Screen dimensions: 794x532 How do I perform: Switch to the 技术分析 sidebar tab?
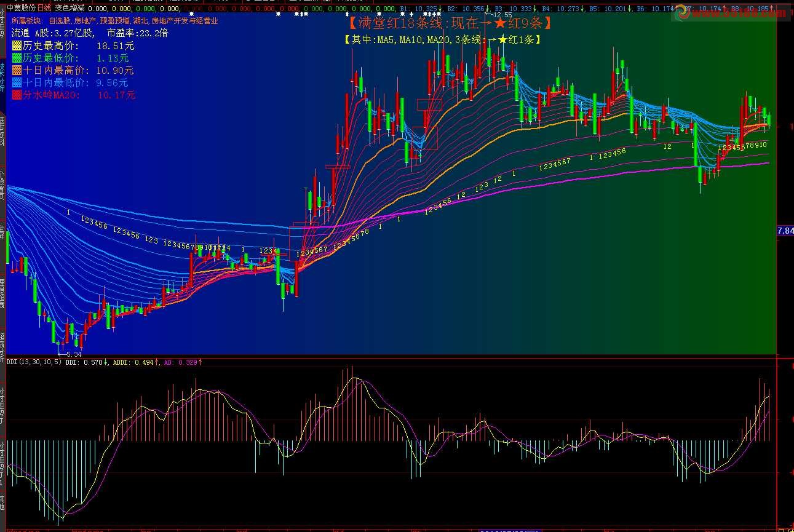pos(2,77)
